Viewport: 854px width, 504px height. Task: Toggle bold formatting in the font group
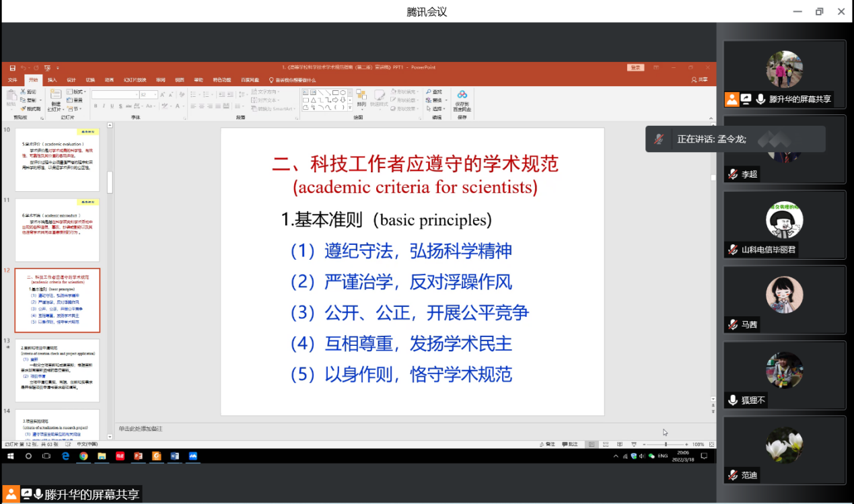(x=96, y=106)
